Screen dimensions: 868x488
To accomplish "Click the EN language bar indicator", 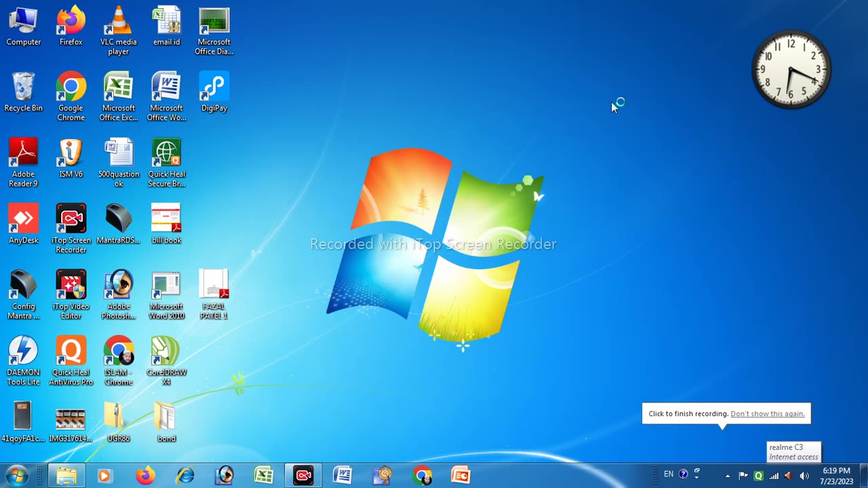I will tap(669, 474).
